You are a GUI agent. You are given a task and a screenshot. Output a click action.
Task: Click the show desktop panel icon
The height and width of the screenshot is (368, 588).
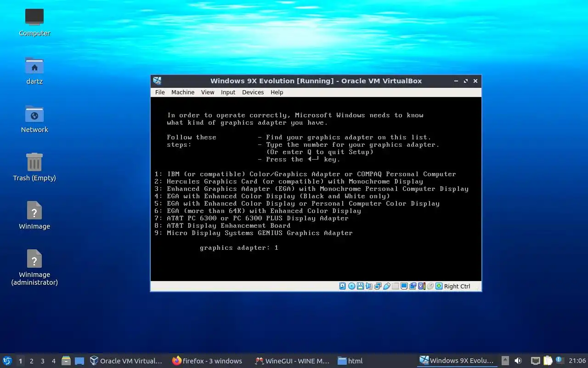[79, 361]
